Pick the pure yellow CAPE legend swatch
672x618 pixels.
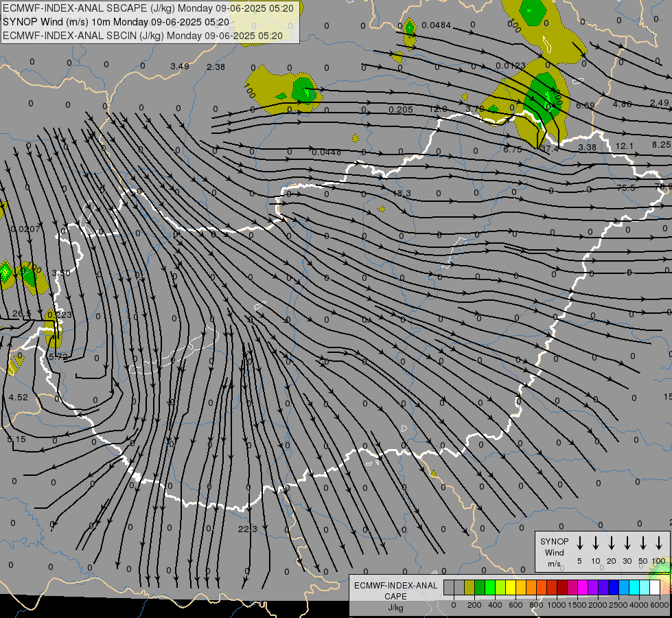[511, 588]
